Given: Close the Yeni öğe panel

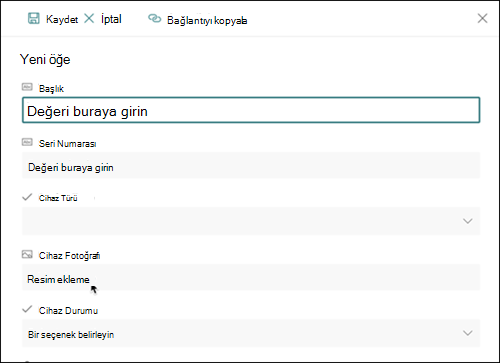Looking at the screenshot, I should [x=482, y=18].
